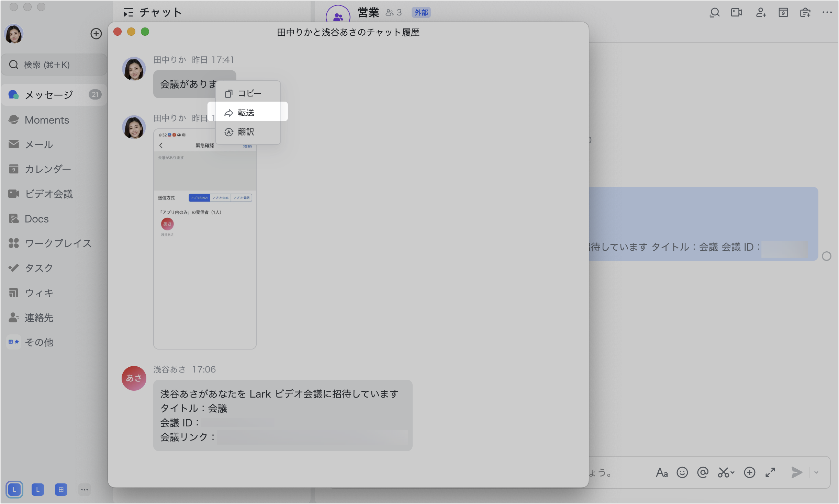The width and height of the screenshot is (839, 504).
Task: Choose コピー from the context menu
Action: tap(248, 93)
